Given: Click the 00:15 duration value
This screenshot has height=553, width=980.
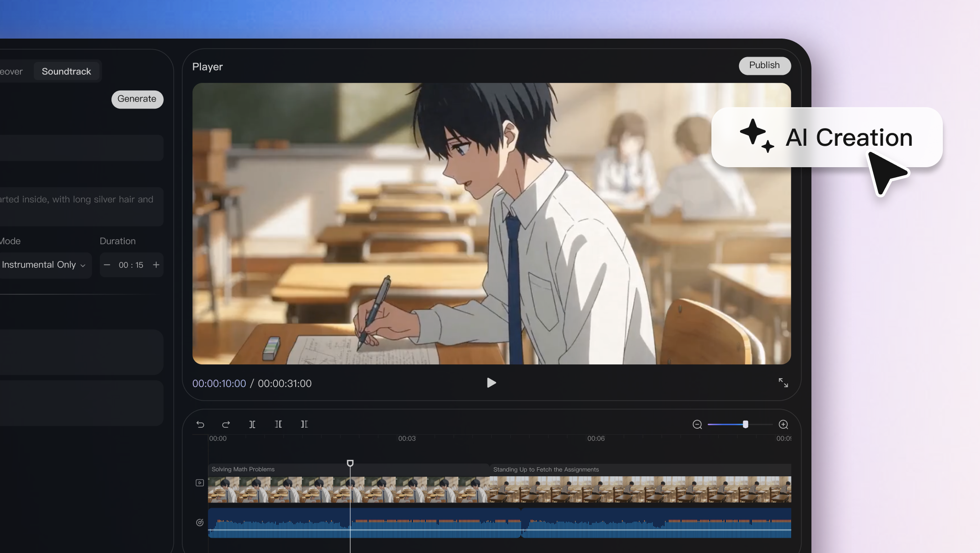Looking at the screenshot, I should coord(131,265).
